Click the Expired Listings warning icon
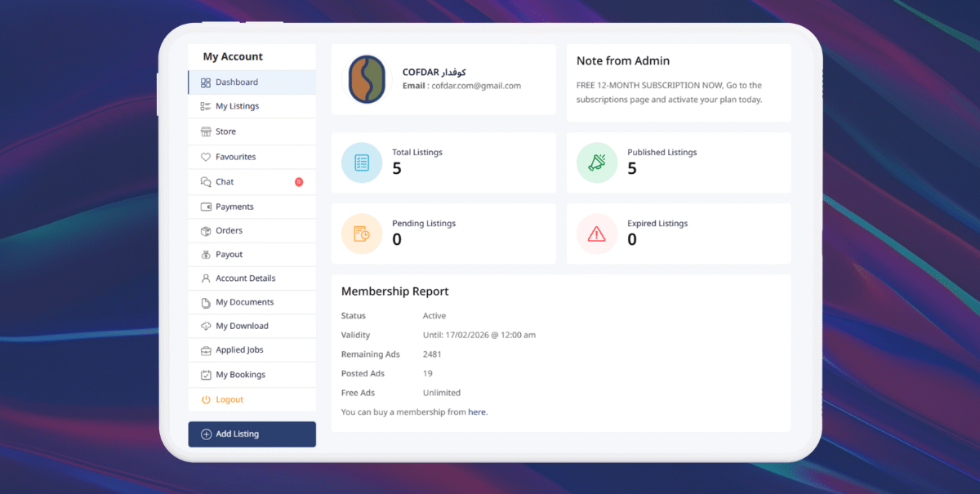The image size is (980, 494). tap(597, 234)
